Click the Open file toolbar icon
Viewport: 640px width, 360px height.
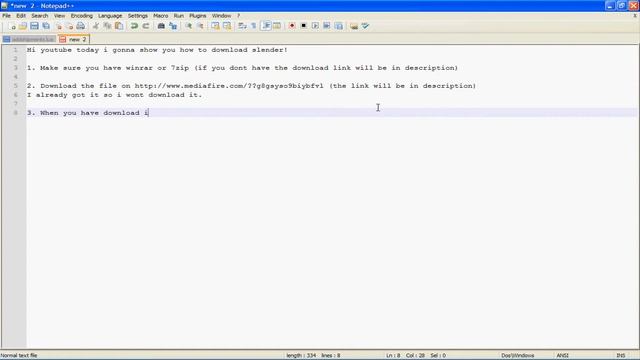tap(23, 26)
